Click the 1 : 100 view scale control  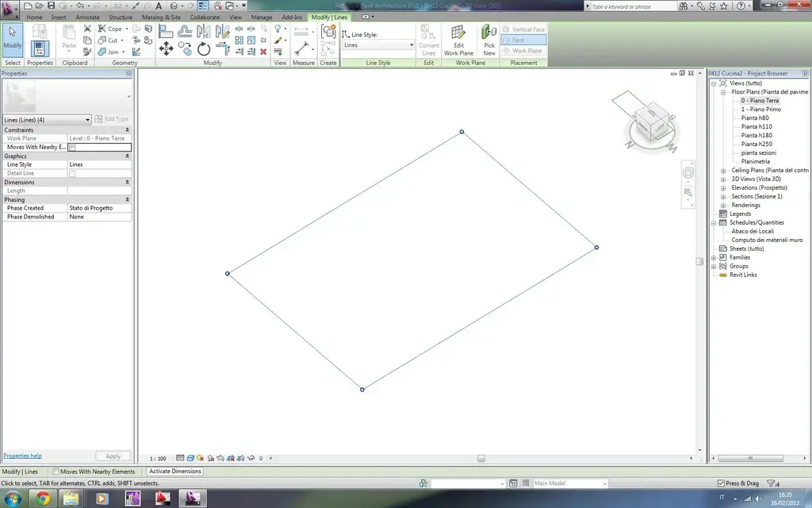[x=158, y=459]
